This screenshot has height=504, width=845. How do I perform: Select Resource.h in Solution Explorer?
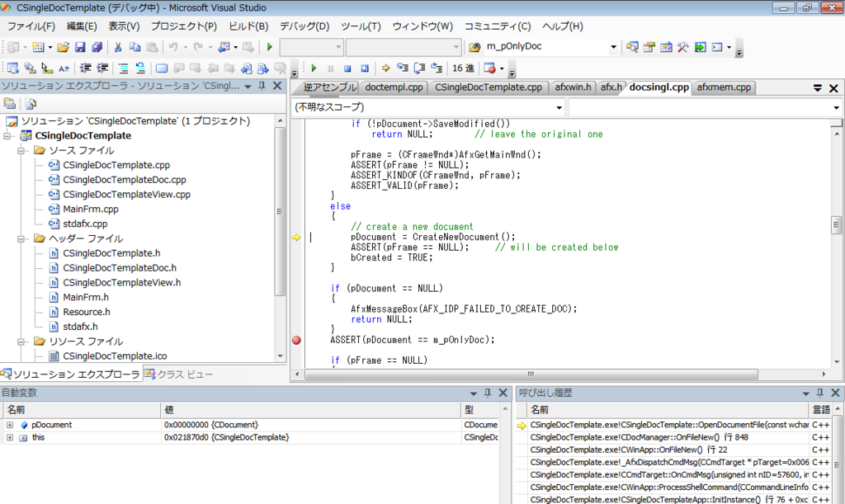click(x=87, y=313)
